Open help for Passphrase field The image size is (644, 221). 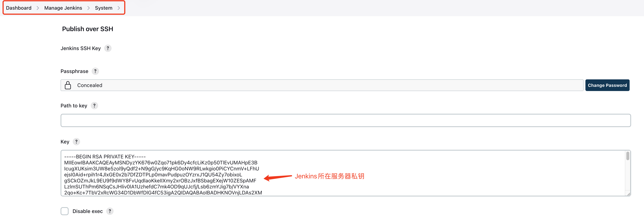point(95,71)
